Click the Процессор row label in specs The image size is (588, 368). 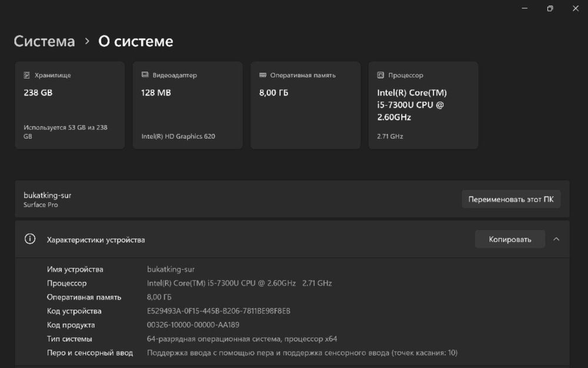(67, 283)
